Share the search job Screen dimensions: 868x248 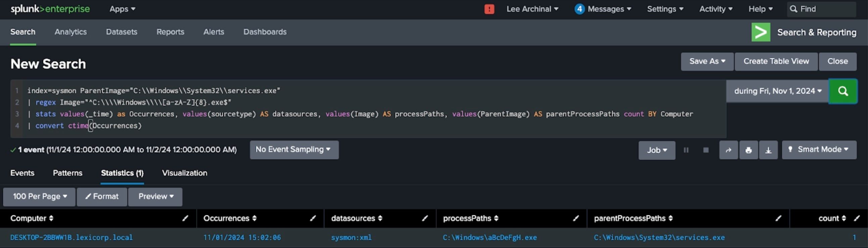(x=728, y=150)
